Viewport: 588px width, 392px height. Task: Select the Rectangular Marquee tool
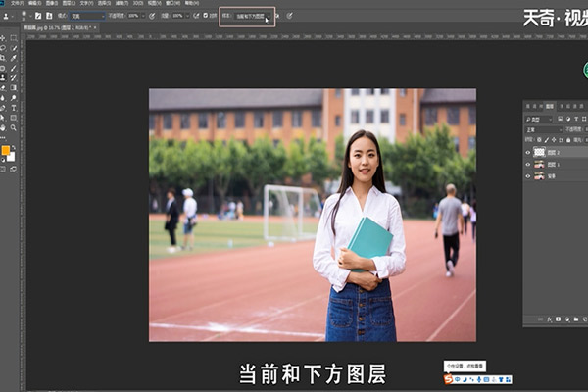[14, 38]
